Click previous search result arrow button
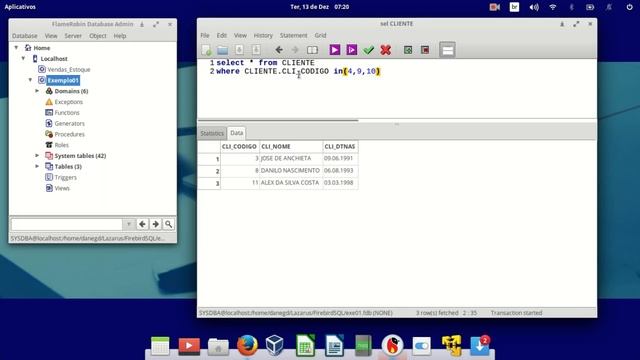The width and height of the screenshot is (640, 360). [142, 224]
